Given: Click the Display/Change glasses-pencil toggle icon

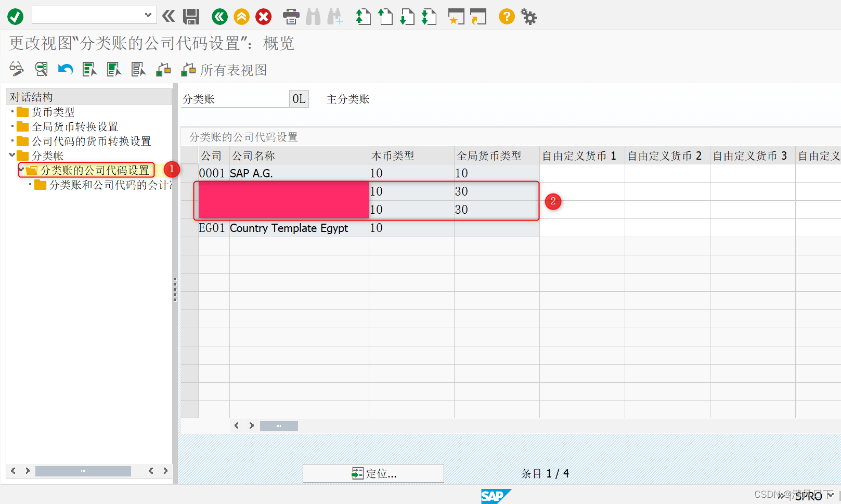Looking at the screenshot, I should 17,69.
